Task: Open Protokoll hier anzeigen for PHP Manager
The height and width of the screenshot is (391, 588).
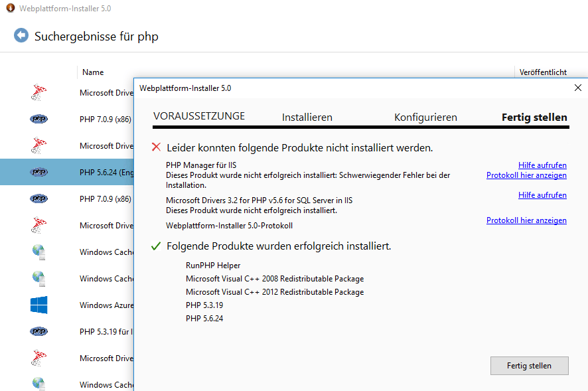Action: pyautogui.click(x=526, y=175)
